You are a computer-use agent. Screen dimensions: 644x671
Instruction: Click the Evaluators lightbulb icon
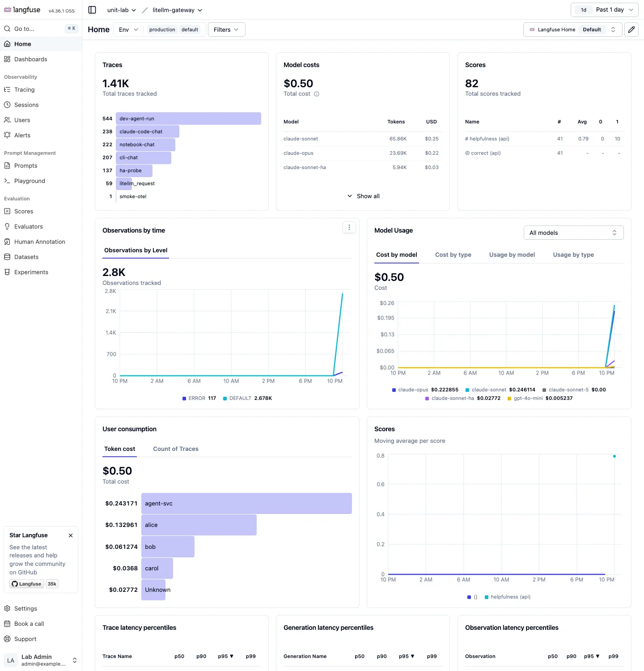tap(7, 226)
